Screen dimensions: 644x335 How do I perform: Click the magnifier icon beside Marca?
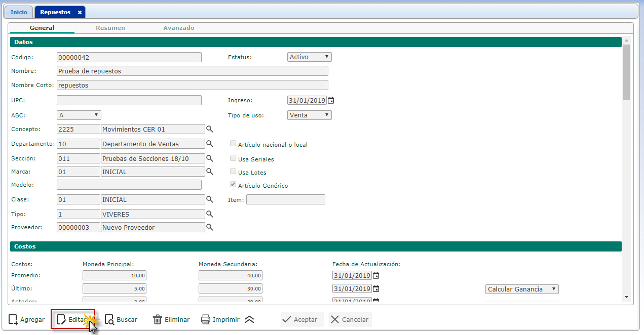[x=209, y=172]
